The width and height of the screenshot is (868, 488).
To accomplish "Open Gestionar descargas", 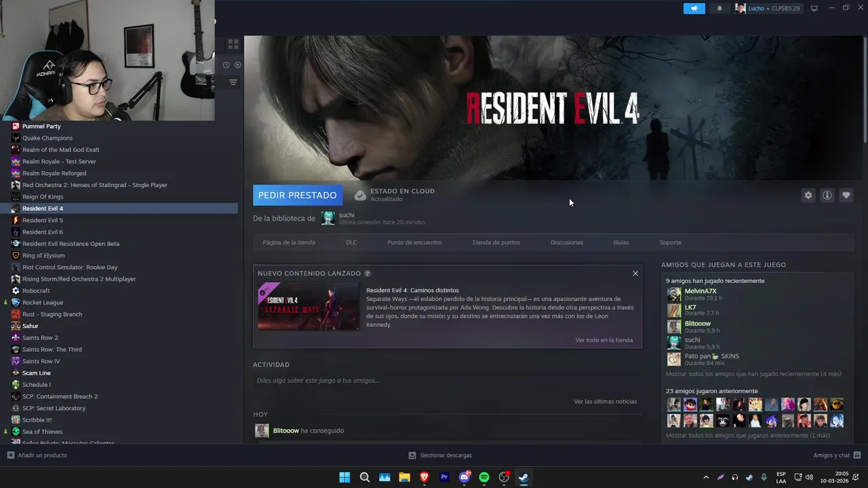I will coord(440,455).
